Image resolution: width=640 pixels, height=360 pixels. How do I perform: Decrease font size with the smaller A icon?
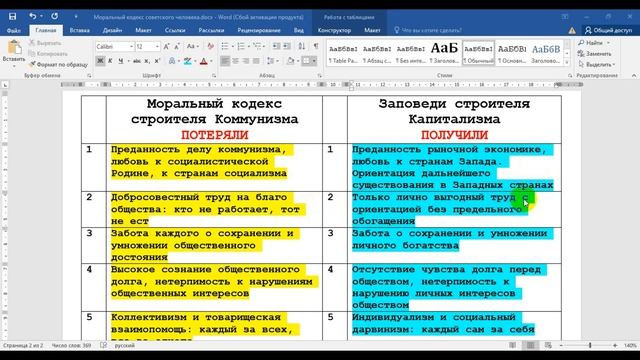click(177, 47)
